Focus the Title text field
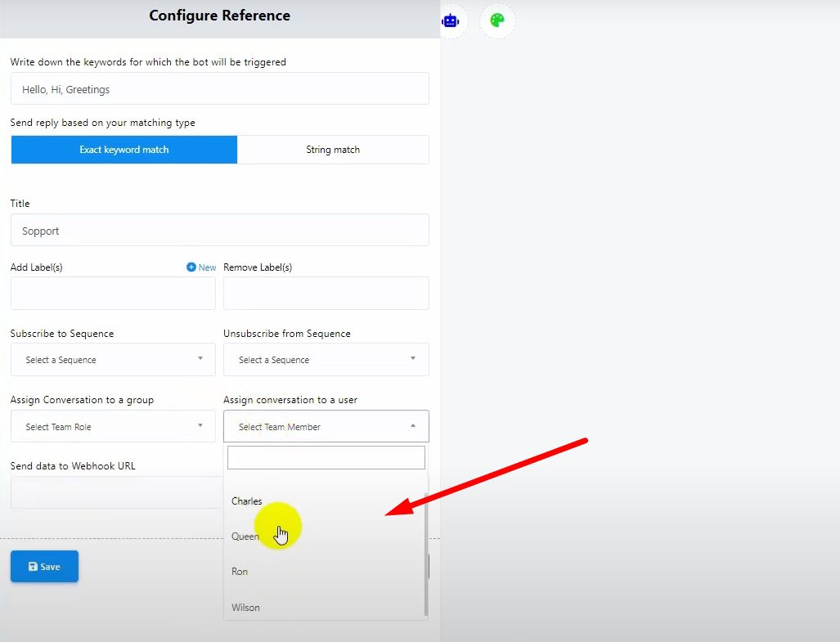840x642 pixels. coord(219,231)
